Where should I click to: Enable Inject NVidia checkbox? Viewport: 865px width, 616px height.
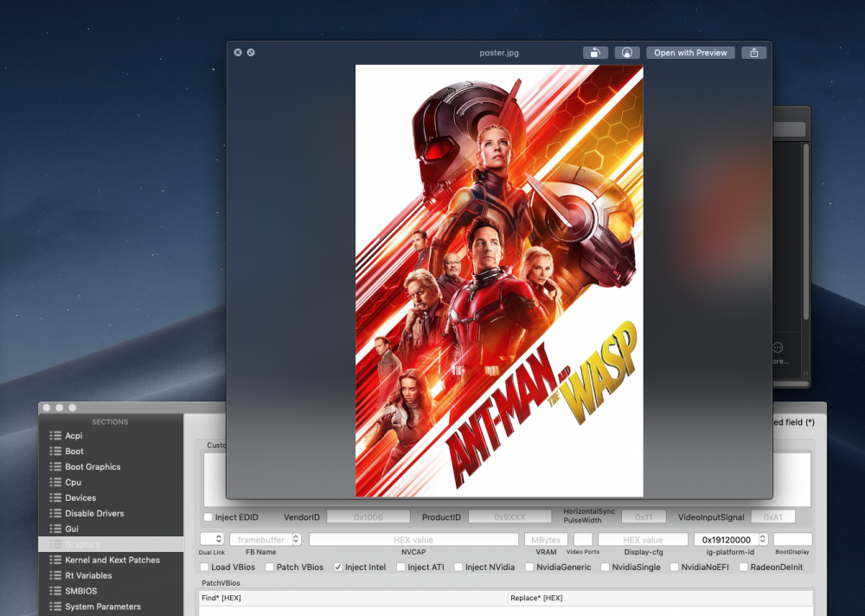tap(458, 567)
